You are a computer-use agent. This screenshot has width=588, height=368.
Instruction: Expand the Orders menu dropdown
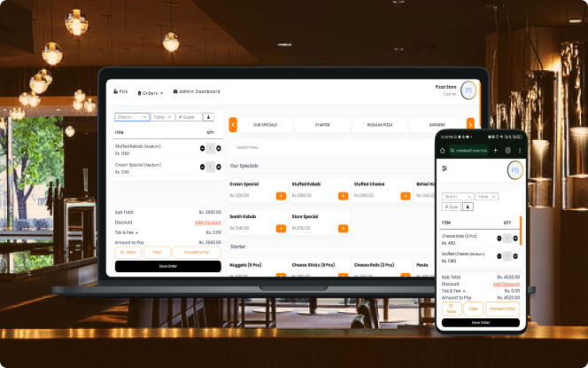(152, 92)
